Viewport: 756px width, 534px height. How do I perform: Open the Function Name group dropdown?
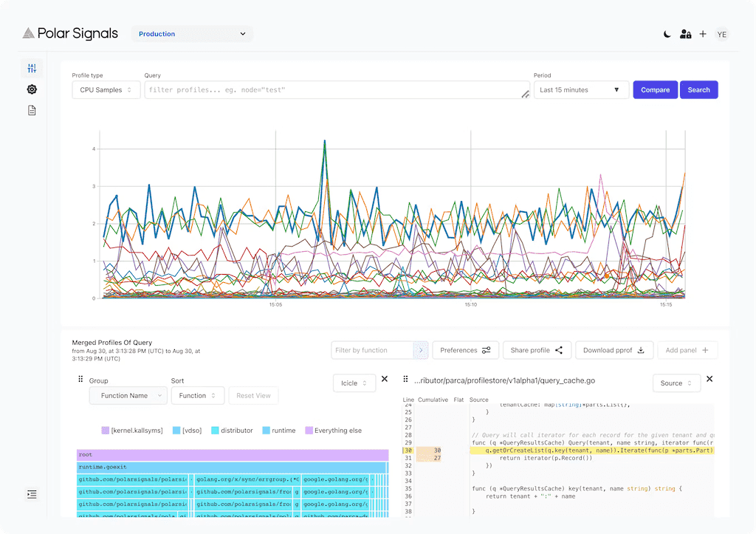pyautogui.click(x=128, y=396)
